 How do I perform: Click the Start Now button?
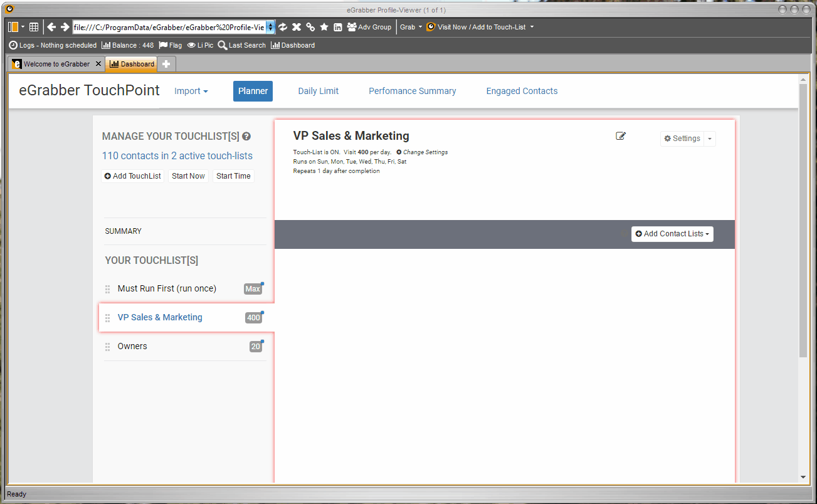pyautogui.click(x=188, y=176)
